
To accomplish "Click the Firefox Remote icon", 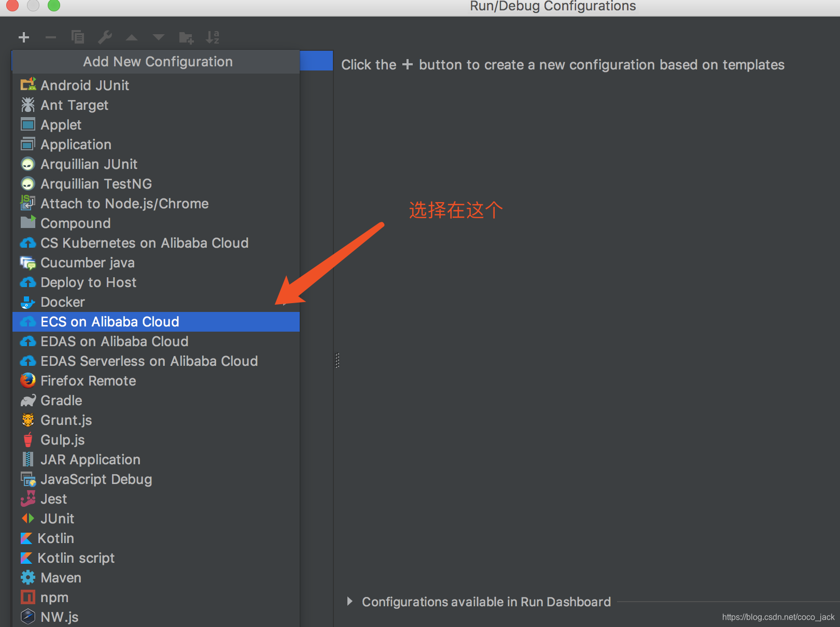I will (28, 380).
